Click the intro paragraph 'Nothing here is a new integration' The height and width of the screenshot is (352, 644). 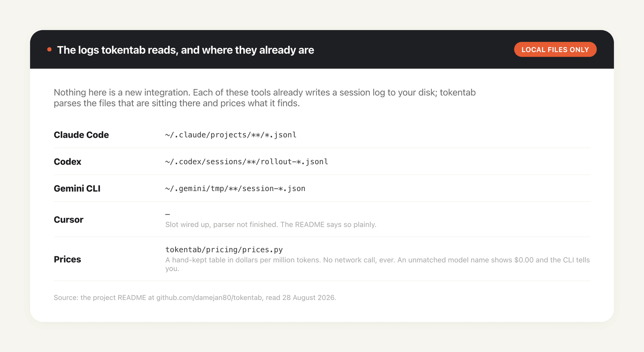pyautogui.click(x=265, y=98)
